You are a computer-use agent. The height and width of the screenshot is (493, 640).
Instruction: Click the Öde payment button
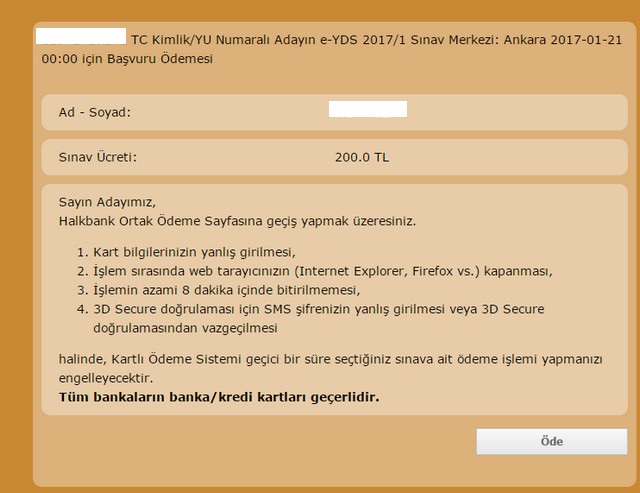[x=551, y=441]
